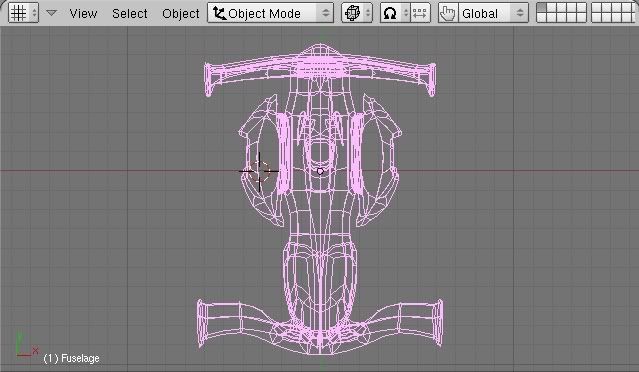
Task: Open the Object menu
Action: pos(181,13)
